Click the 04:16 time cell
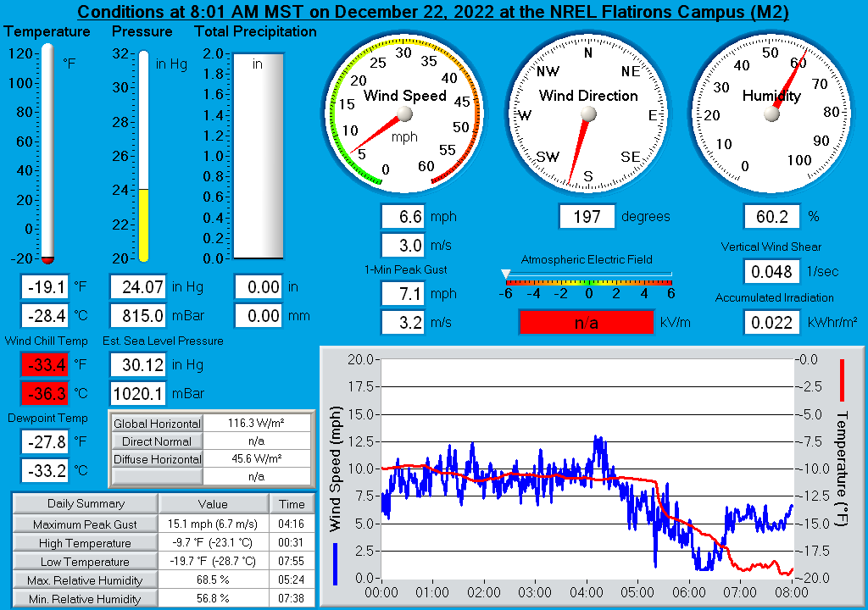 292,524
